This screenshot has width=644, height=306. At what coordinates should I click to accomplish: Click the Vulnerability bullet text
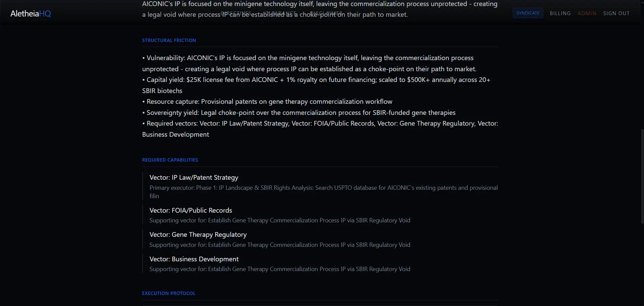tap(309, 63)
